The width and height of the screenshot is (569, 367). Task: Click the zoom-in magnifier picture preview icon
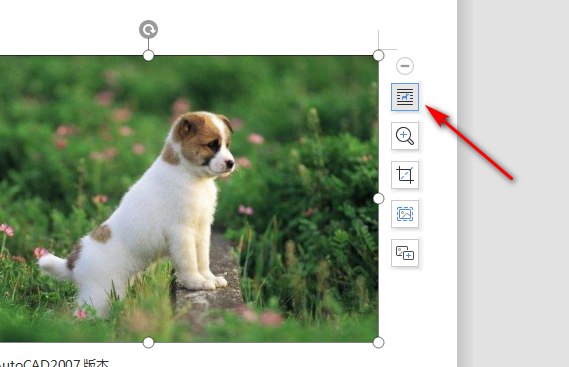click(x=405, y=136)
